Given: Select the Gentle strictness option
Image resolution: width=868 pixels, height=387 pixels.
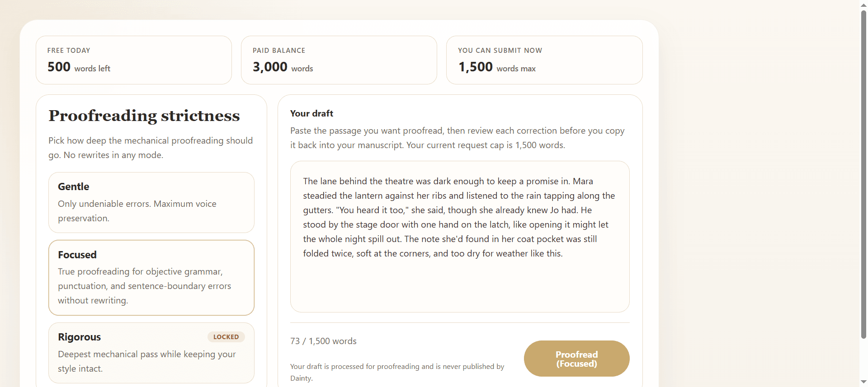Looking at the screenshot, I should pos(151,202).
